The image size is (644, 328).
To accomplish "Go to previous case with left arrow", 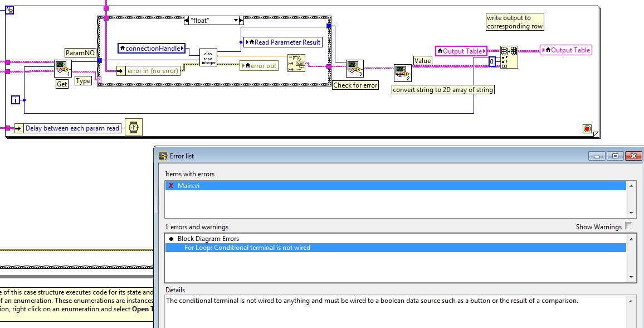I will (x=187, y=20).
